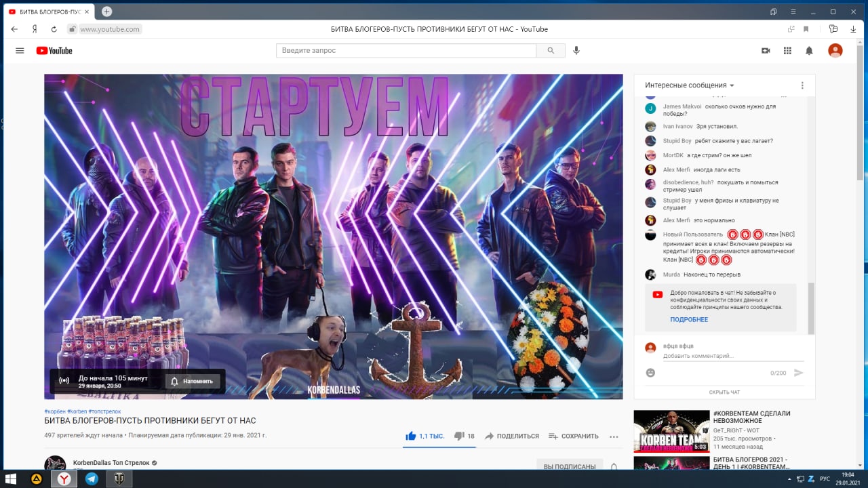The width and height of the screenshot is (868, 488).
Task: Open a new browser tab
Action: pos(106,12)
